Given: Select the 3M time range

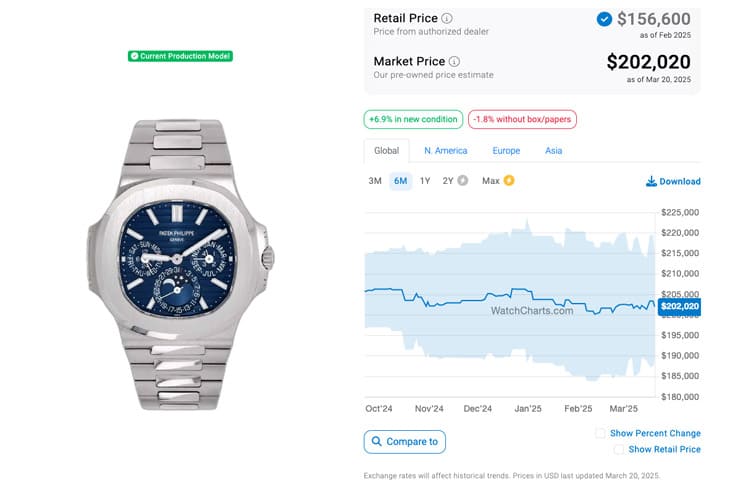Looking at the screenshot, I should (375, 181).
